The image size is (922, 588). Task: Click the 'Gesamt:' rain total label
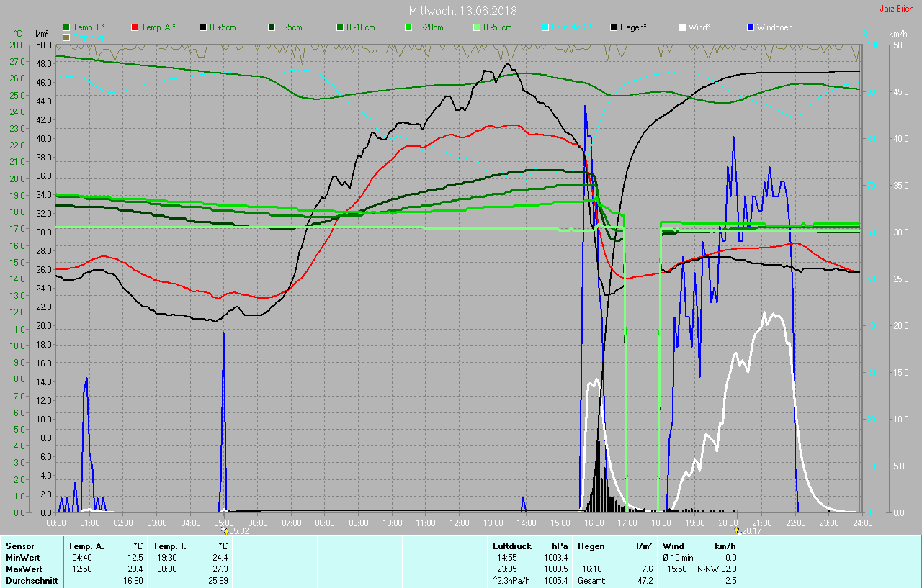(591, 581)
